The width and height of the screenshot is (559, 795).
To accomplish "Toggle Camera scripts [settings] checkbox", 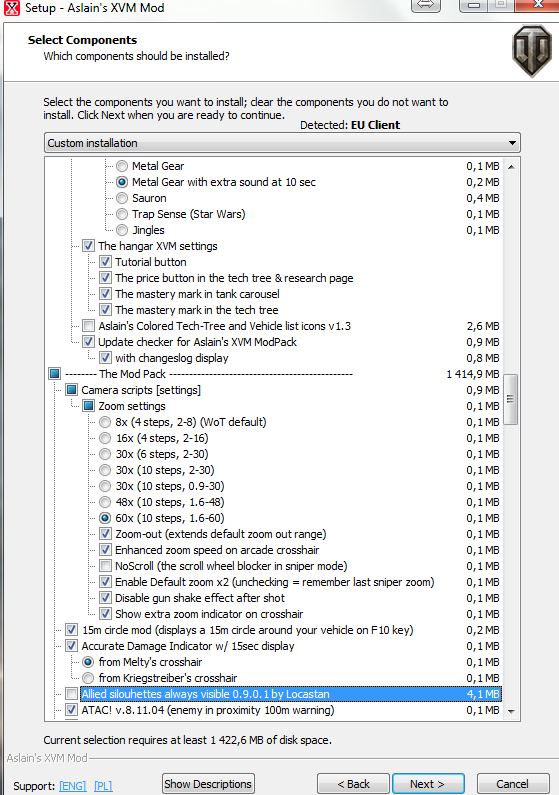I will 71,390.
